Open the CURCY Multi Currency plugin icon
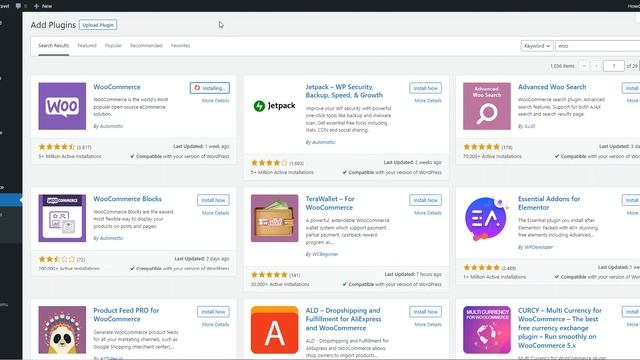The image size is (640, 360). pos(487,330)
